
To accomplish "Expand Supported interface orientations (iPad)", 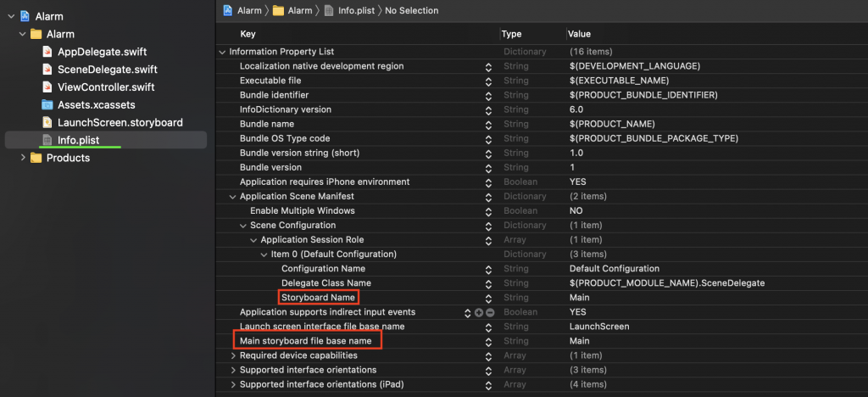I will pos(233,384).
